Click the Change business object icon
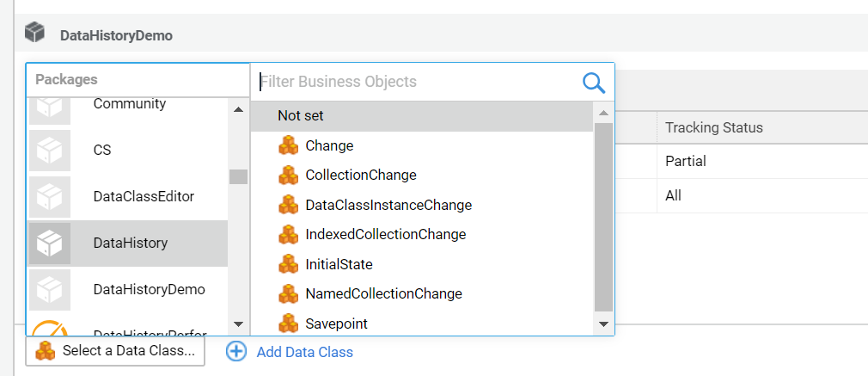This screenshot has height=376, width=868. point(288,146)
